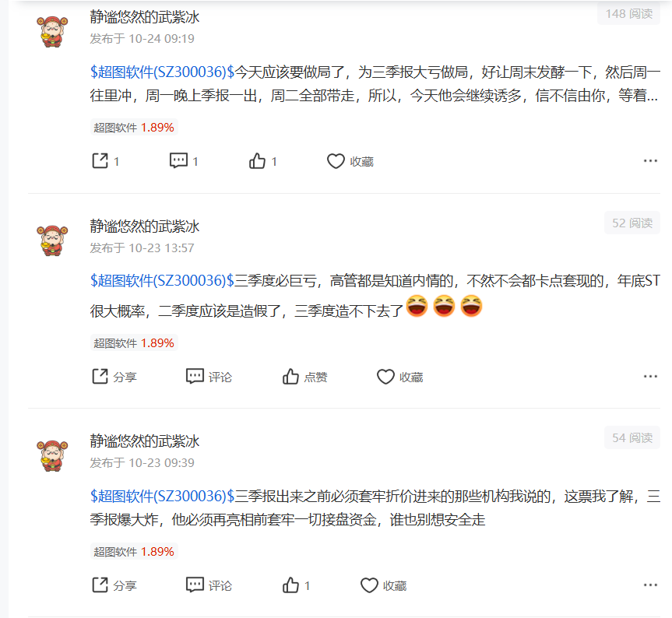The image size is (672, 618).
Task: Like the 10-24 09:19 post
Action: [262, 161]
